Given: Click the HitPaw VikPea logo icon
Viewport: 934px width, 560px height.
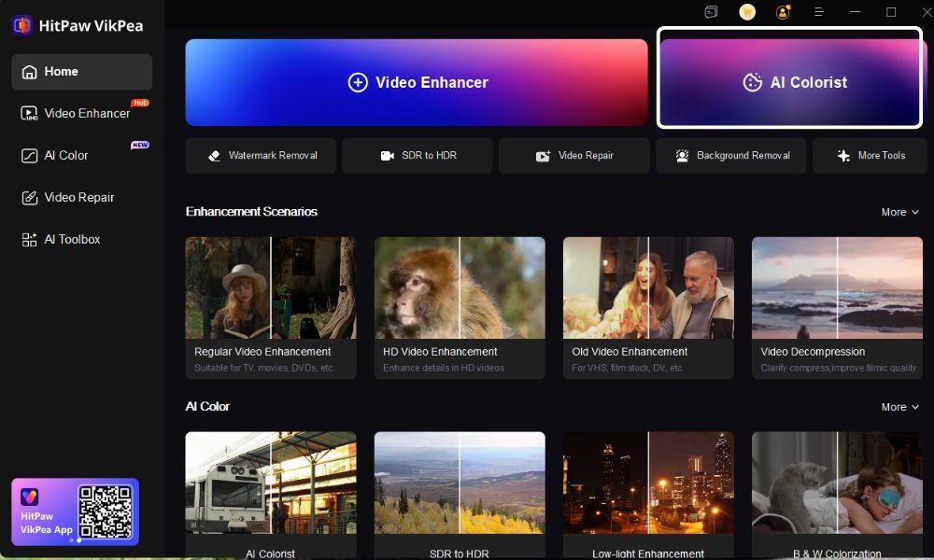Looking at the screenshot, I should point(22,25).
